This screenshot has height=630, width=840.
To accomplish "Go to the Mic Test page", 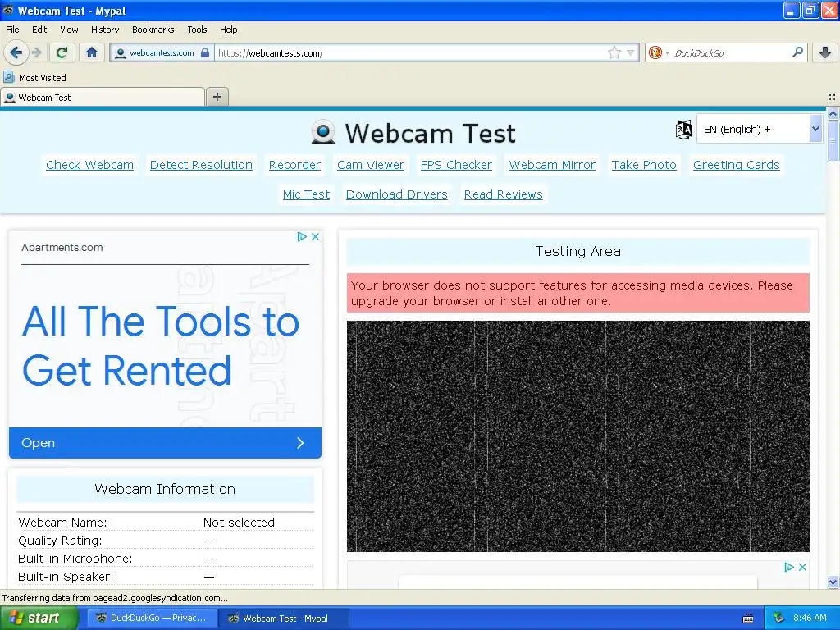I will point(307,194).
